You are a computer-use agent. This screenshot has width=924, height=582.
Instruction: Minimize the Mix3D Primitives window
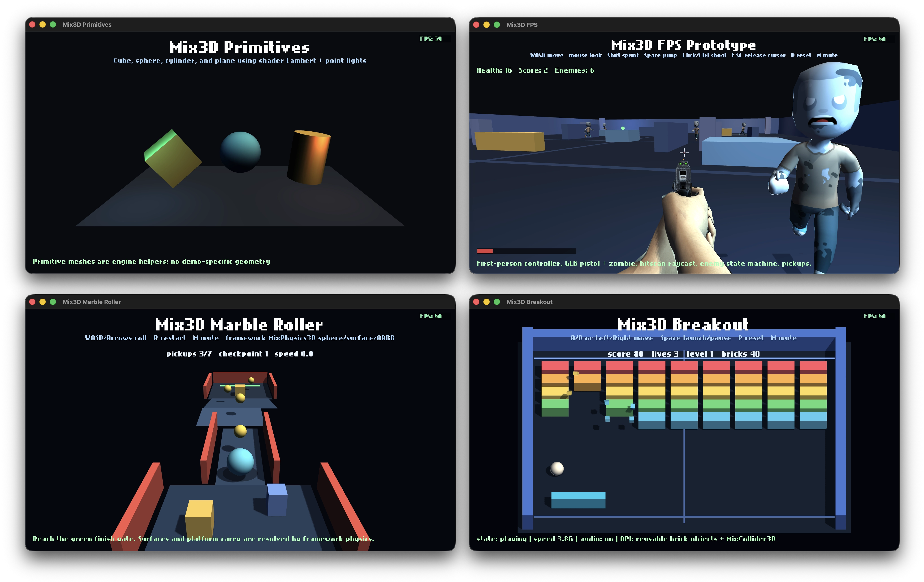pyautogui.click(x=43, y=25)
